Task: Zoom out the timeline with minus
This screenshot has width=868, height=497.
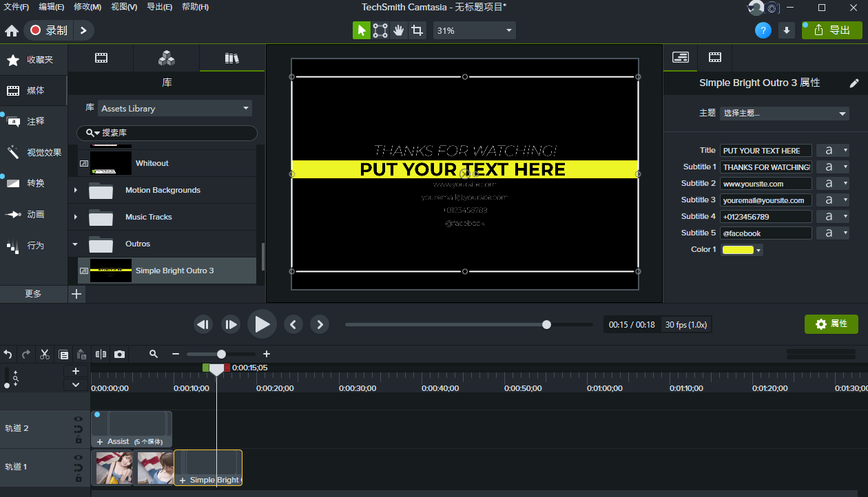Action: 176,354
